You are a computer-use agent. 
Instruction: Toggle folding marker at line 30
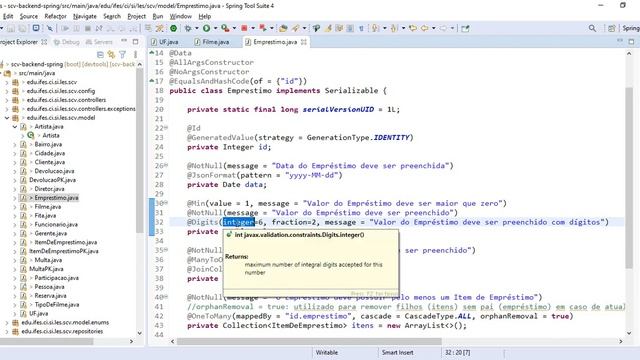(166, 203)
